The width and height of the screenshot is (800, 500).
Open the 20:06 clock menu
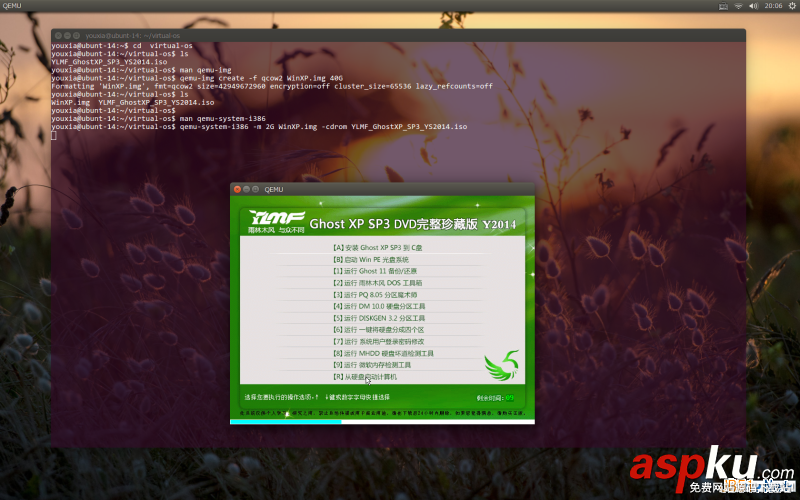(x=773, y=6)
